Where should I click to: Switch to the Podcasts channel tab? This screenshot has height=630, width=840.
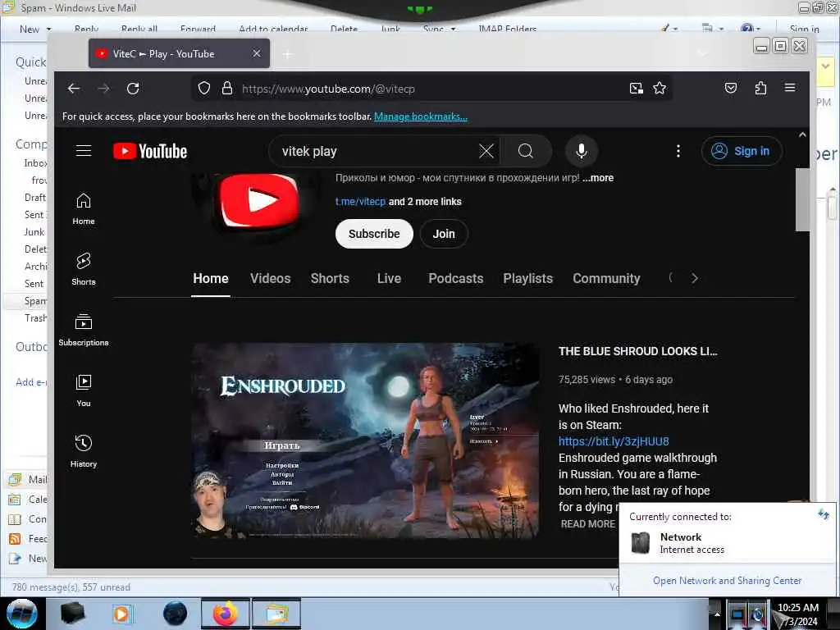(456, 279)
